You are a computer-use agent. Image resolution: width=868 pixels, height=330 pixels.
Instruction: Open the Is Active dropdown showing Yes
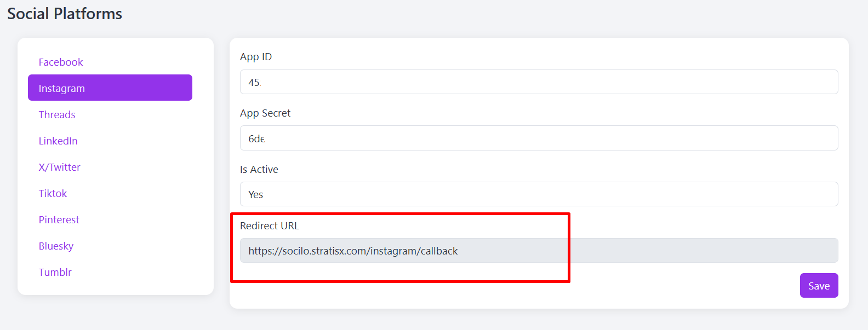539,194
